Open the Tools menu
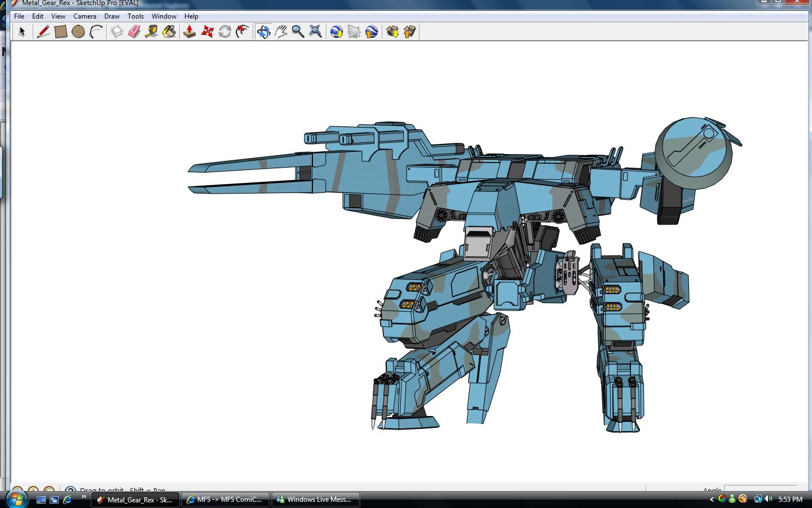812x508 pixels. click(x=135, y=16)
